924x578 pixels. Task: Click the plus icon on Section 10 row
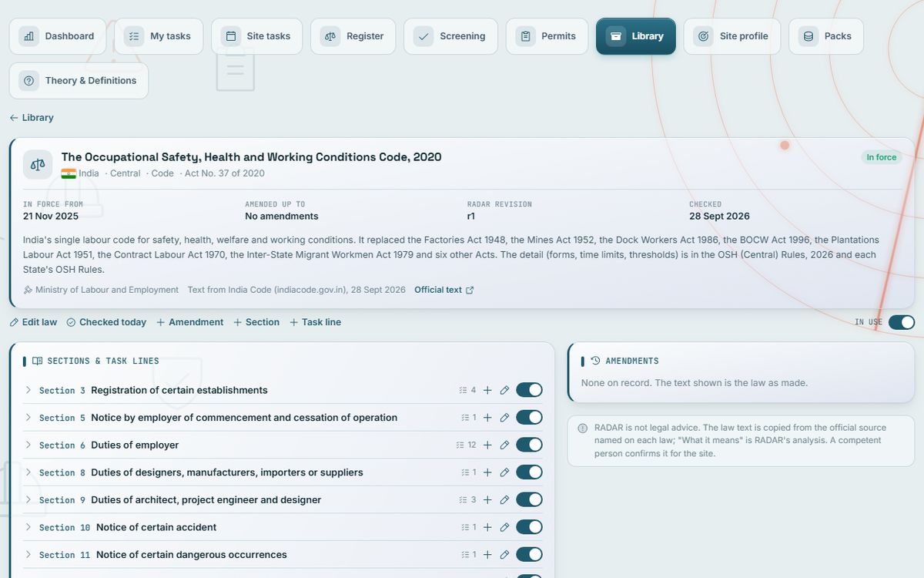[x=487, y=527]
